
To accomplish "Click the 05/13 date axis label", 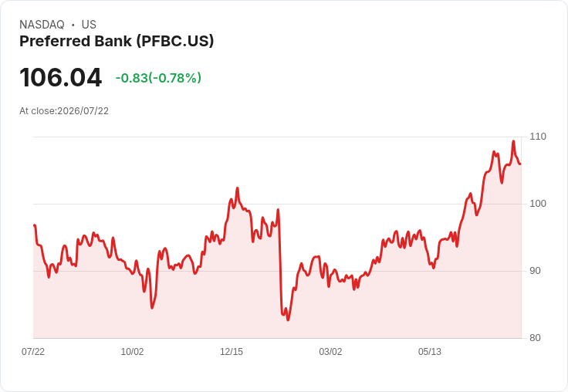I will [430, 352].
